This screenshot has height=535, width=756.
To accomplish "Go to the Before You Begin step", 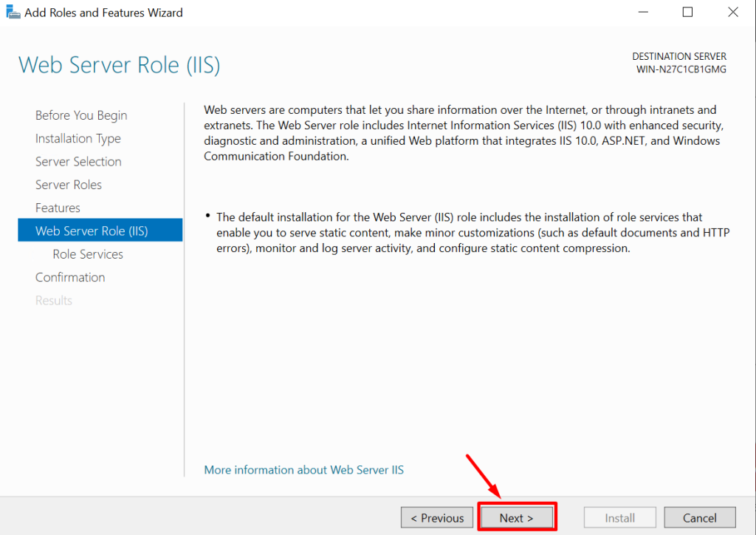I will click(81, 115).
